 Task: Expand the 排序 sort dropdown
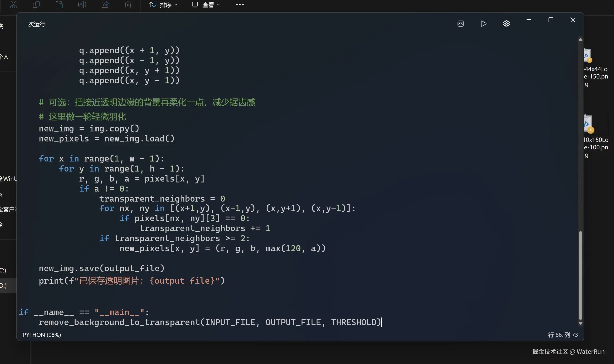point(163,5)
